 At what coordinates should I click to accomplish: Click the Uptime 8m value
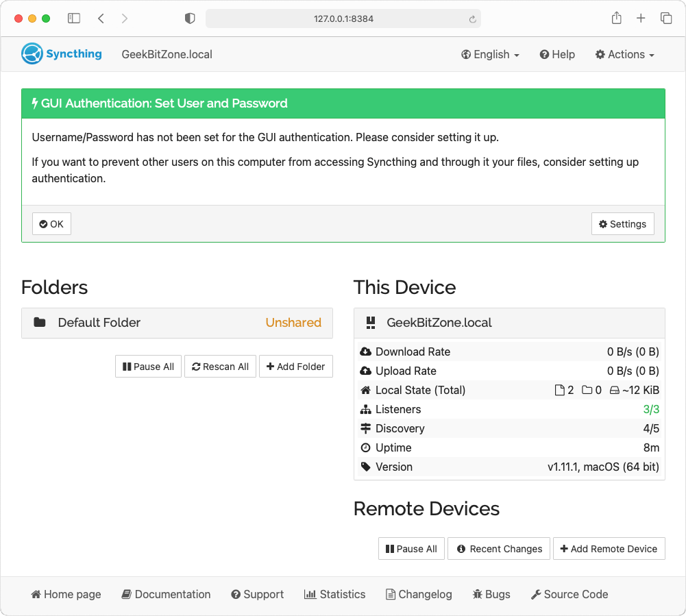click(651, 447)
